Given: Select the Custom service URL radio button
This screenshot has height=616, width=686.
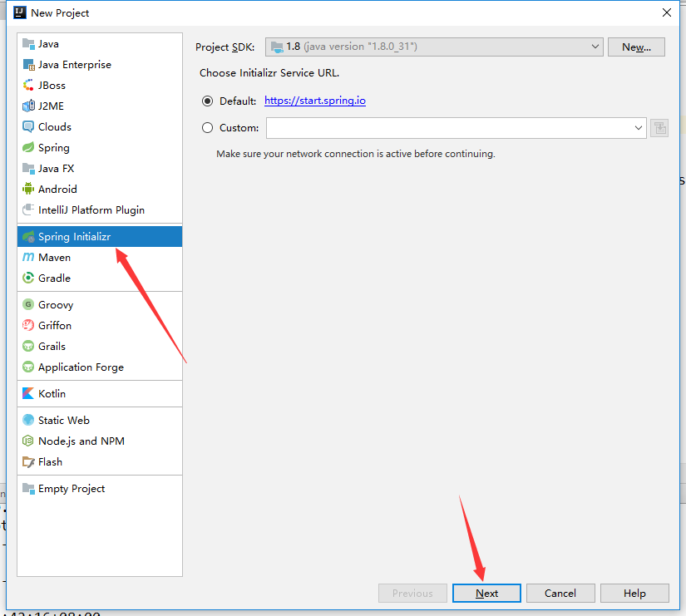Looking at the screenshot, I should 207,128.
